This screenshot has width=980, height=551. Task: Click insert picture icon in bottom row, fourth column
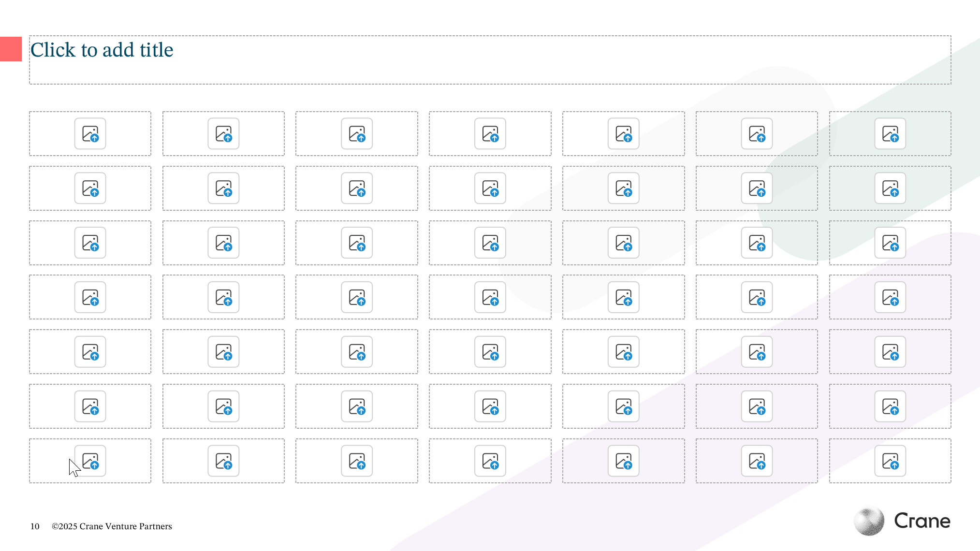(490, 461)
